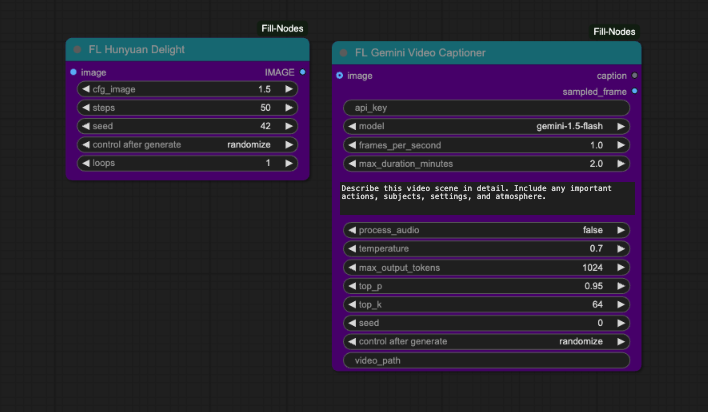Increase cfg_image with right arrow
The width and height of the screenshot is (708, 412).
click(x=289, y=89)
